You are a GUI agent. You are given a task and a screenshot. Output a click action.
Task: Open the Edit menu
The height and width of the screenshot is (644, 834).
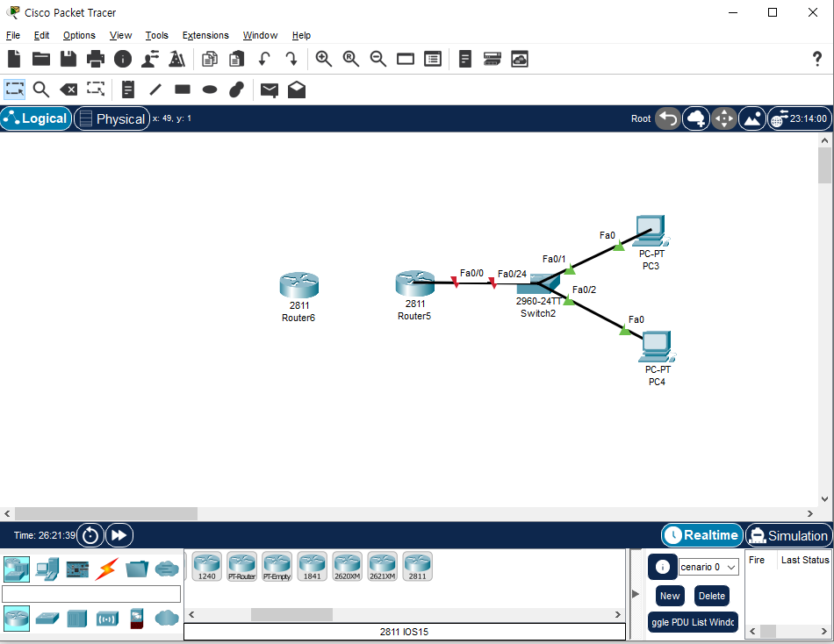tap(41, 35)
